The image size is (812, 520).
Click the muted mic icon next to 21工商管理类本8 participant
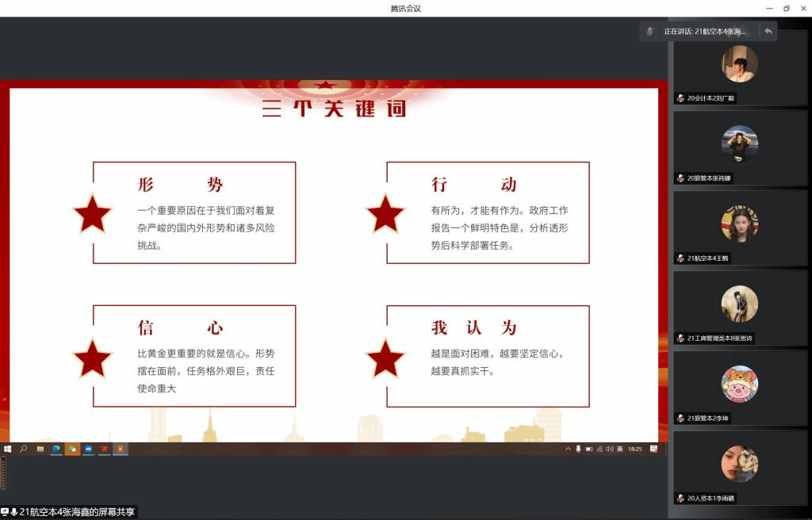pos(680,338)
